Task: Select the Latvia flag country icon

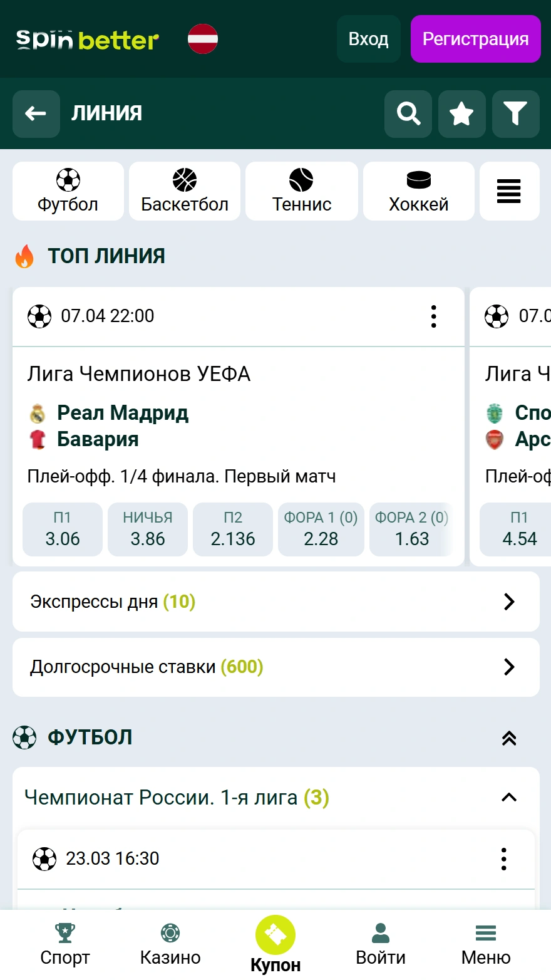Action: (203, 39)
